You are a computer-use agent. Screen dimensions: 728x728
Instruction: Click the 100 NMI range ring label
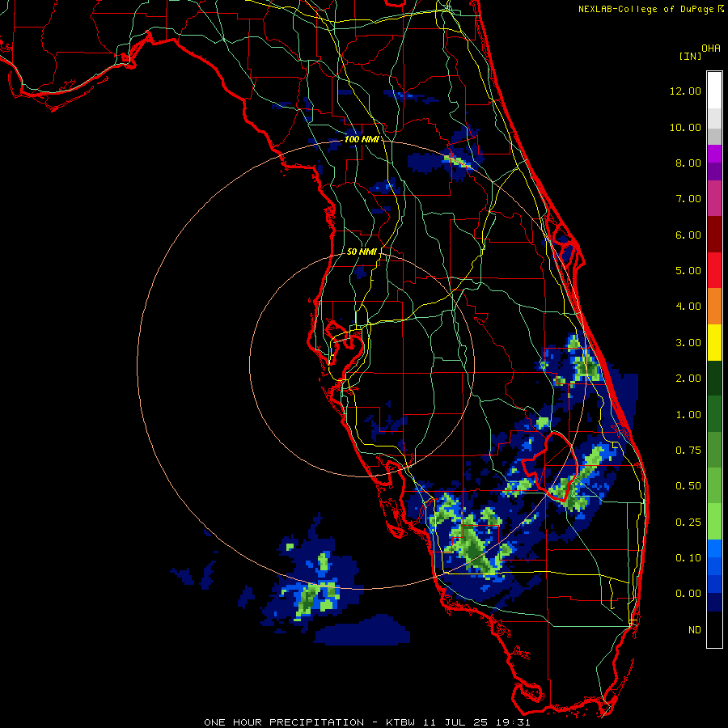click(362, 139)
